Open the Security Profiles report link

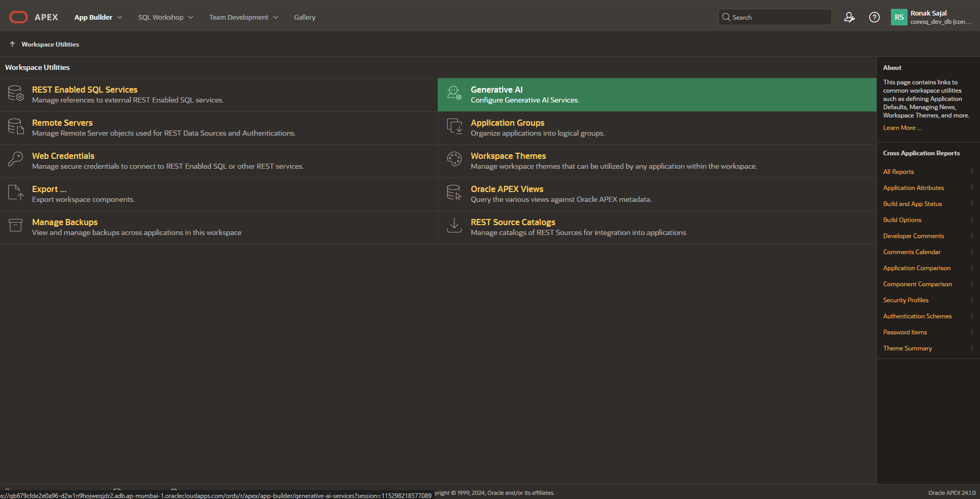point(905,300)
